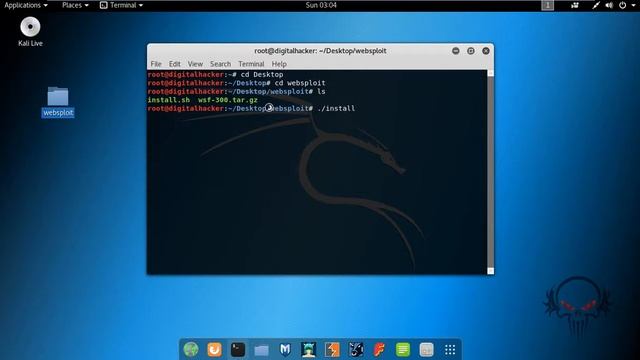Open the File menu in terminal
Screen dimensions: 640x360
pyautogui.click(x=156, y=64)
